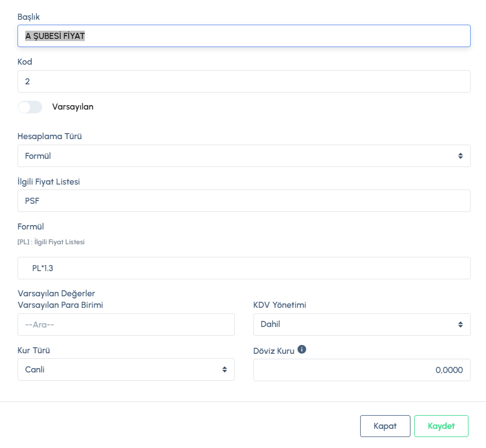Focus the Varsayılan Para Birimi search box
The width and height of the screenshot is (486, 448).
pyautogui.click(x=126, y=325)
